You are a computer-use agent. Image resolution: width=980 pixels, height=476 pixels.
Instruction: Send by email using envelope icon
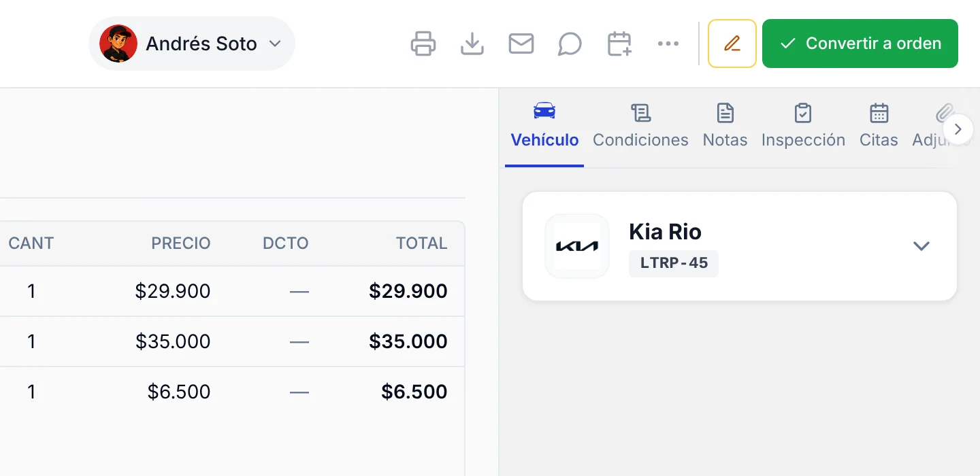click(521, 44)
